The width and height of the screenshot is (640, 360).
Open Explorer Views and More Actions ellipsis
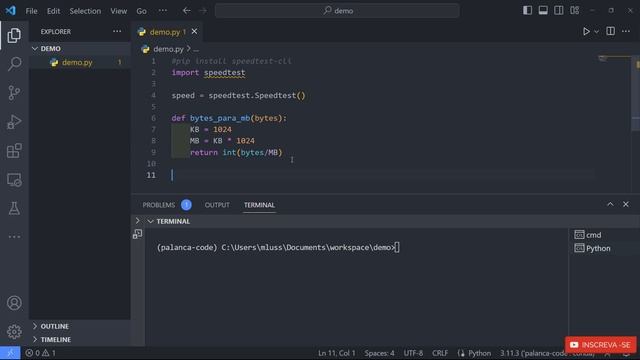tap(117, 31)
